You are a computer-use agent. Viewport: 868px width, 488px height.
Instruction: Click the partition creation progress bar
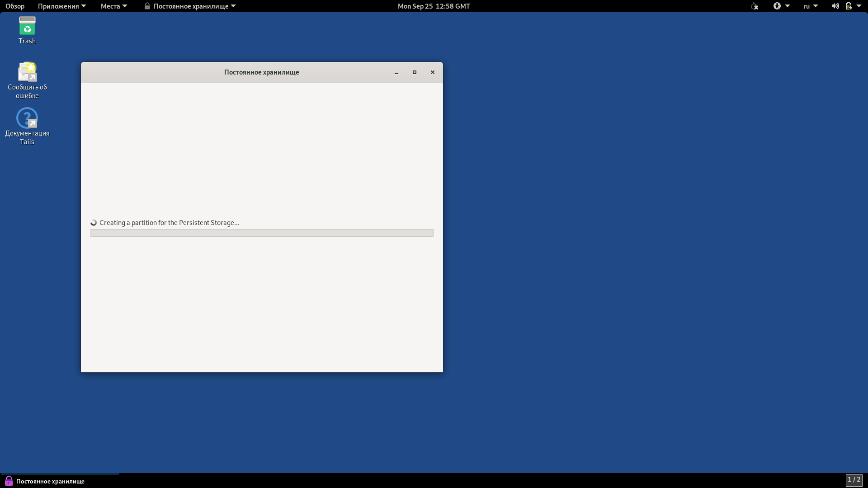pos(262,233)
